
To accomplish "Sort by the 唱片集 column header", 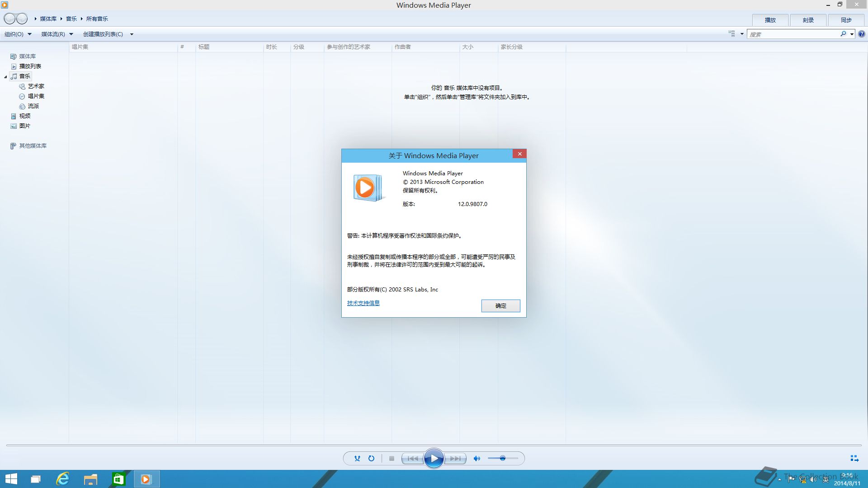I will [x=123, y=47].
